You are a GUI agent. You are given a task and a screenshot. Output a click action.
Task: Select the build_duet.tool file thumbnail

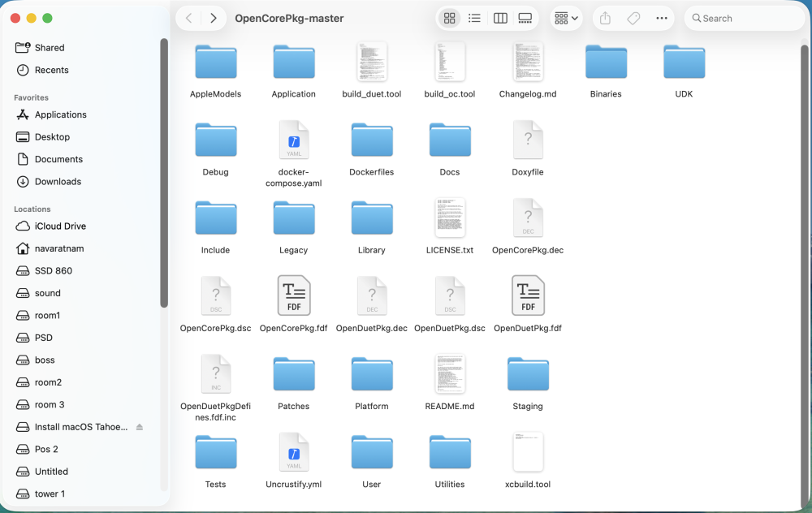pyautogui.click(x=372, y=62)
